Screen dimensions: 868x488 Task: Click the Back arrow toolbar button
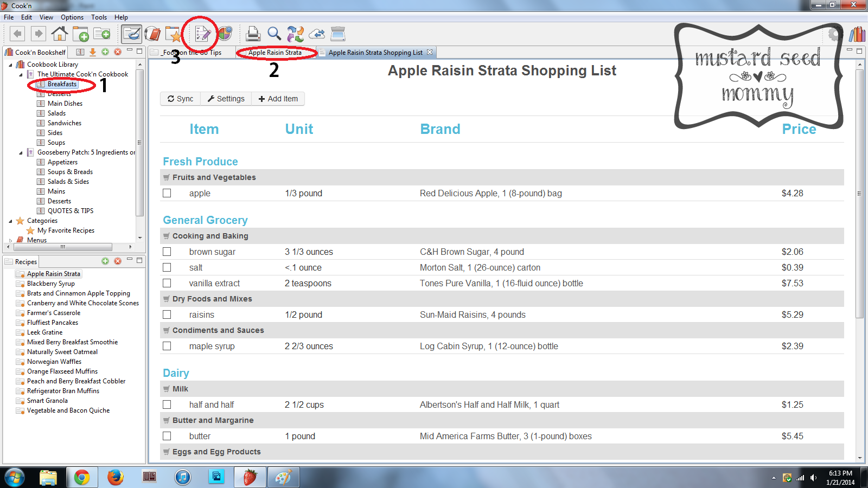coord(17,34)
